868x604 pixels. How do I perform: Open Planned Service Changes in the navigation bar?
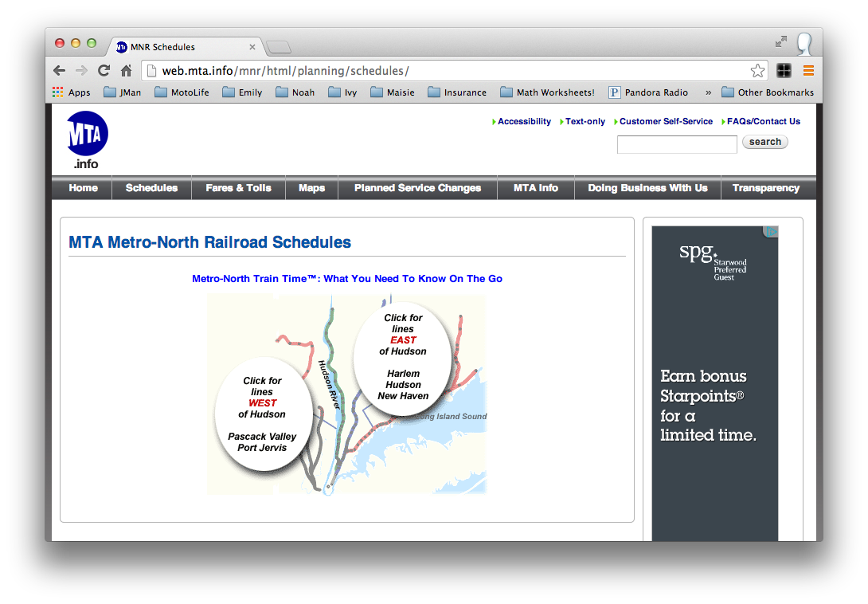417,188
